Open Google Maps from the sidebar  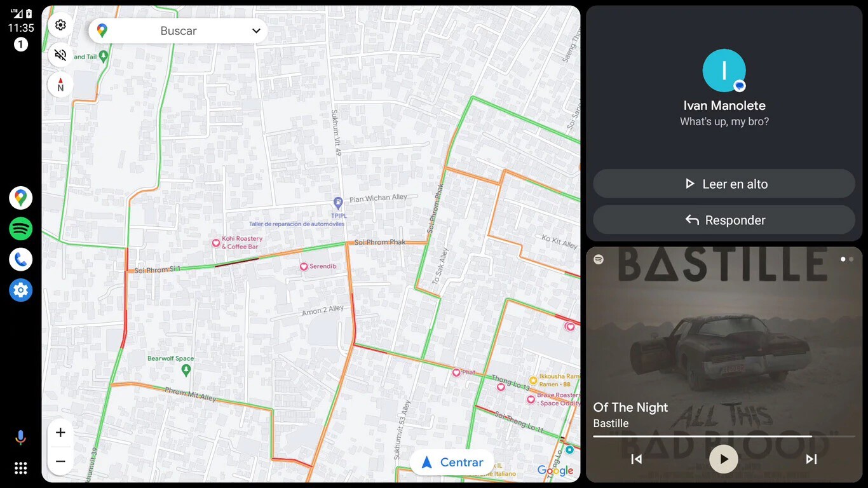point(20,198)
